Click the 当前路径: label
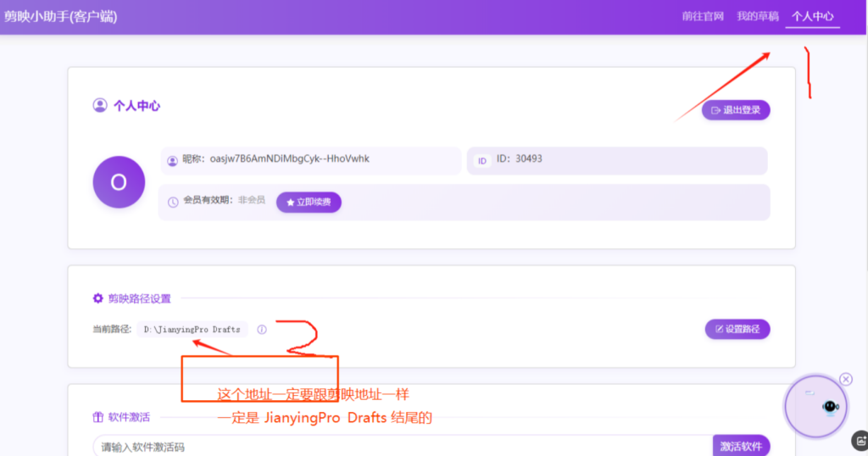868x456 pixels. pyautogui.click(x=112, y=329)
